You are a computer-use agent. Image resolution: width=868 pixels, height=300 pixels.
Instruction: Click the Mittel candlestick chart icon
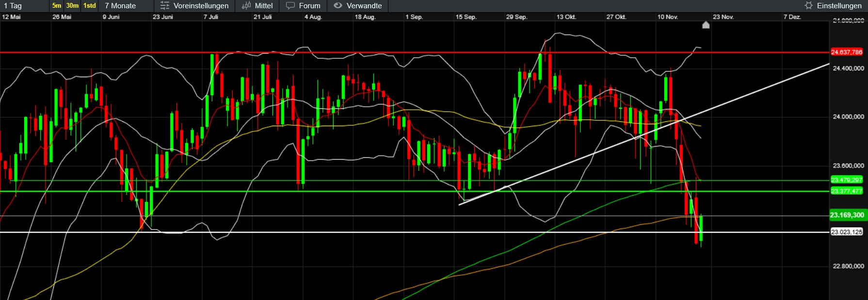pos(246,6)
